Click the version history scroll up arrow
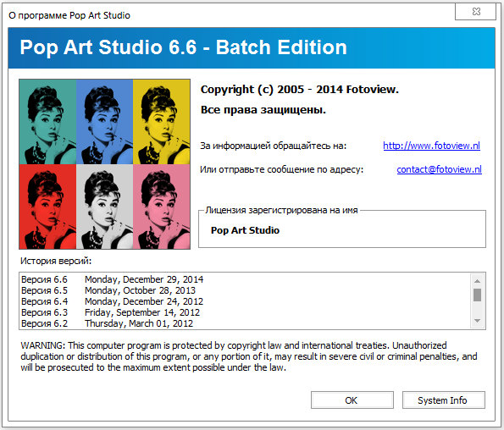Screen dimensions: 504x430 coord(478,281)
